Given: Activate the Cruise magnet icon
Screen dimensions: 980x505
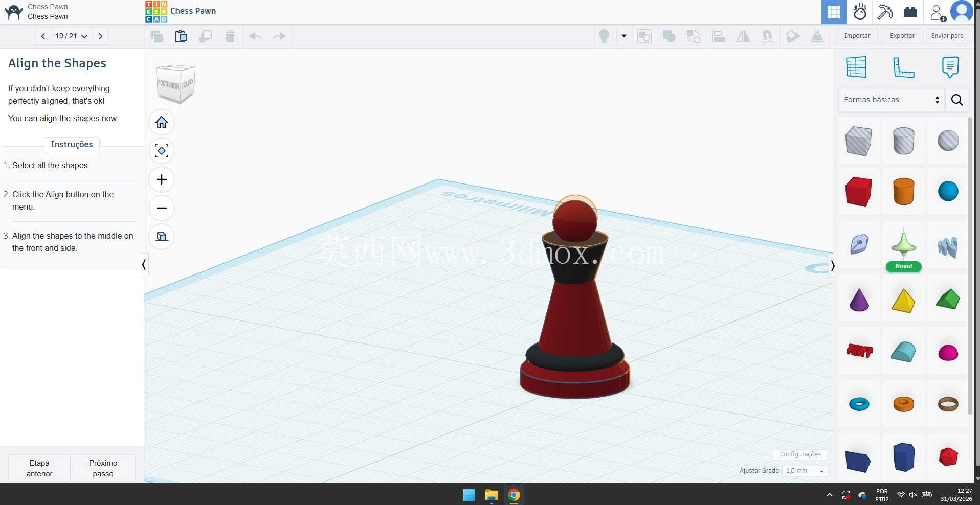Looking at the screenshot, I should tap(768, 36).
